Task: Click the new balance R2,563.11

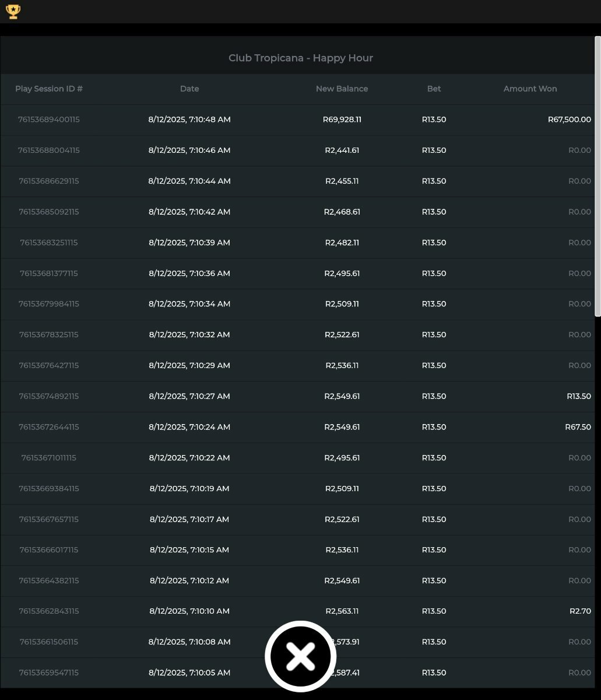Action: pyautogui.click(x=342, y=611)
